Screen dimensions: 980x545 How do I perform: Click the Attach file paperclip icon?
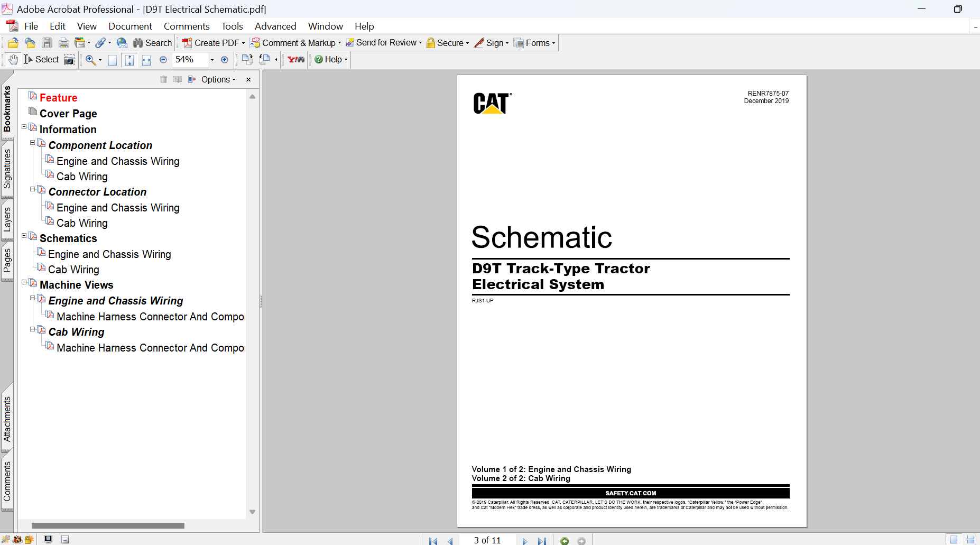[100, 43]
